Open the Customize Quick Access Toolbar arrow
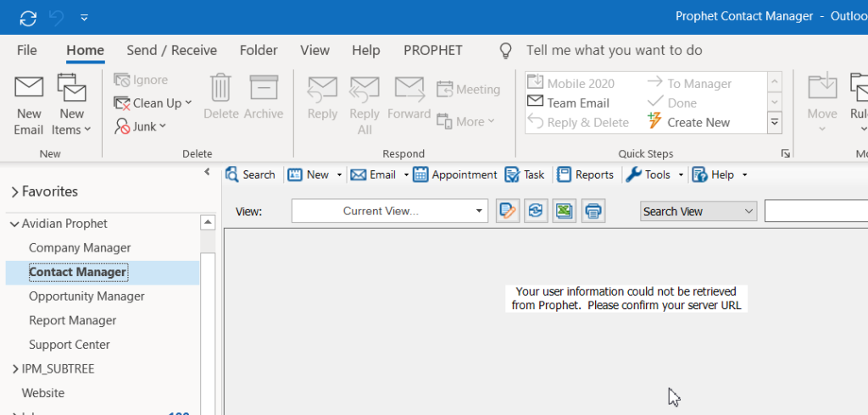868x415 pixels. [x=84, y=18]
